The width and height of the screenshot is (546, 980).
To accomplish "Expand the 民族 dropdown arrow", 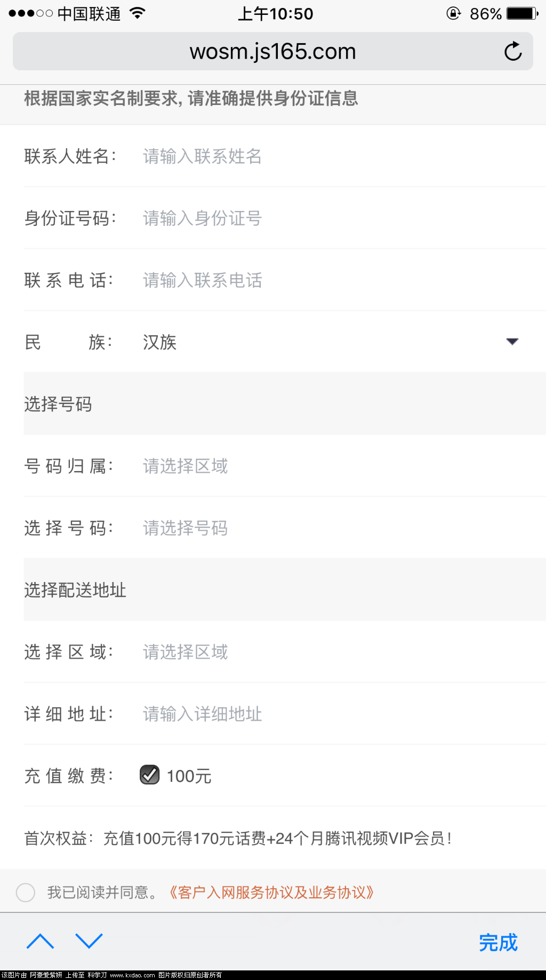I will 512,342.
